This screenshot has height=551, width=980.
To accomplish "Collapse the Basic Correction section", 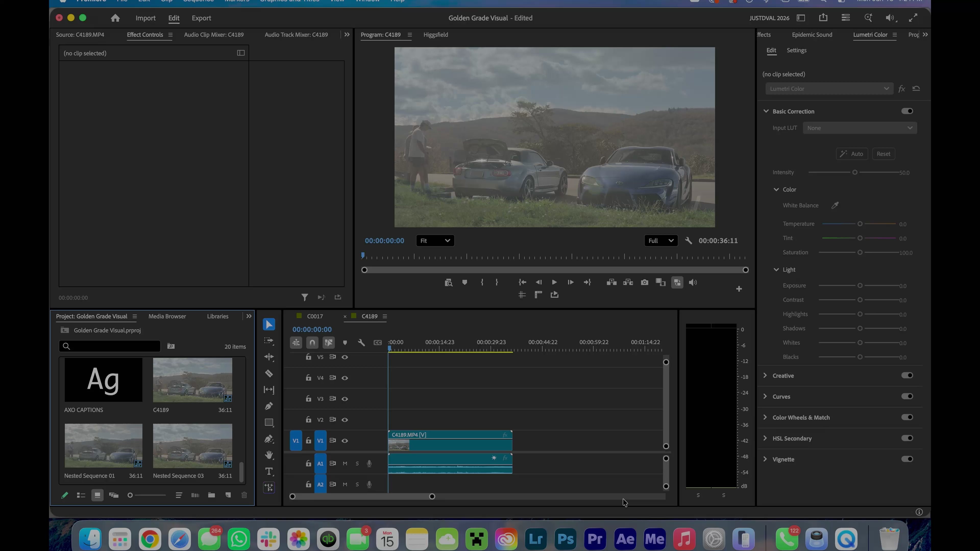I will click(766, 111).
